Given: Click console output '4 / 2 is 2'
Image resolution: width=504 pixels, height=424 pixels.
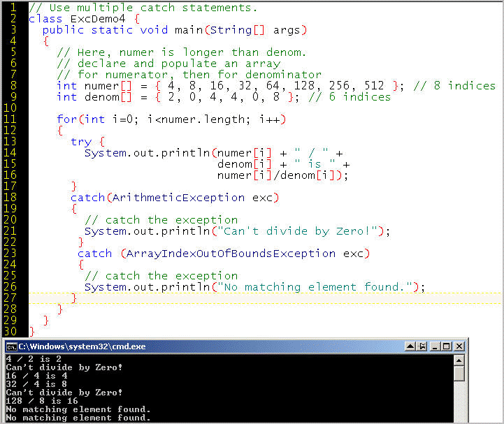Looking at the screenshot, I should point(34,359).
